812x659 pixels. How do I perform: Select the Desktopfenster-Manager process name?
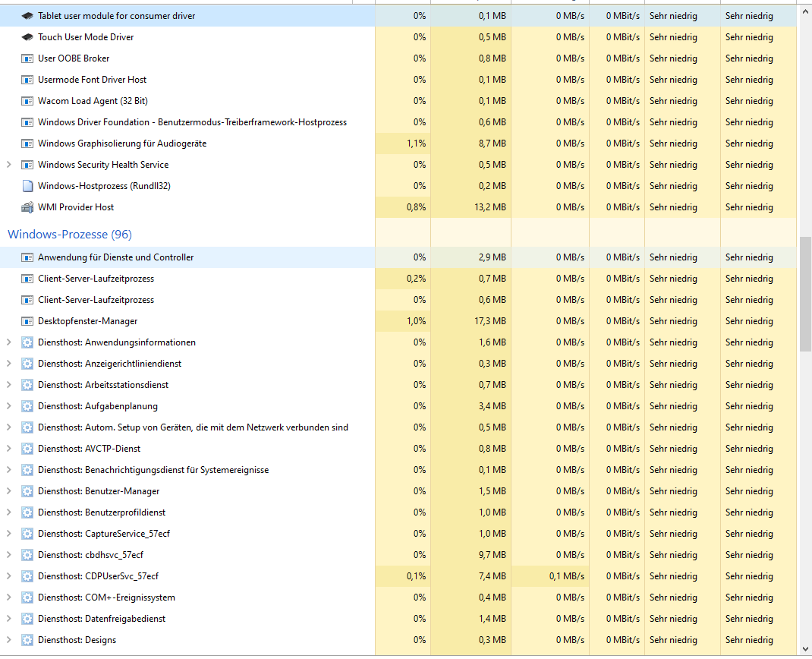[87, 321]
